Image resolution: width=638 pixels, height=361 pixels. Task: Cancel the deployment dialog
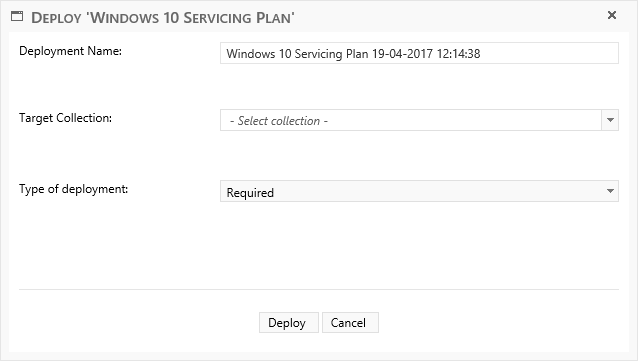350,323
